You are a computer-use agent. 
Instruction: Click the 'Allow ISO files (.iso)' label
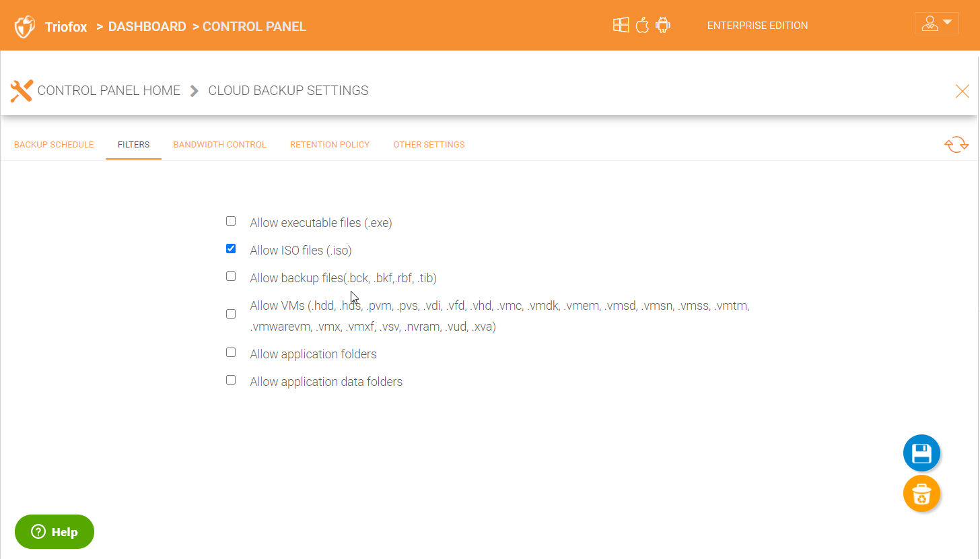[301, 251]
